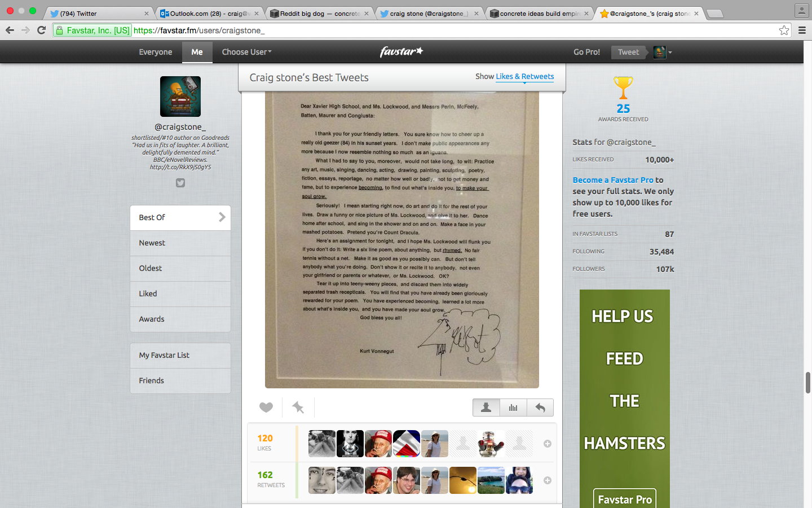Select Newest in the sidebar menu
Screen dimensions: 812x508
click(x=180, y=243)
